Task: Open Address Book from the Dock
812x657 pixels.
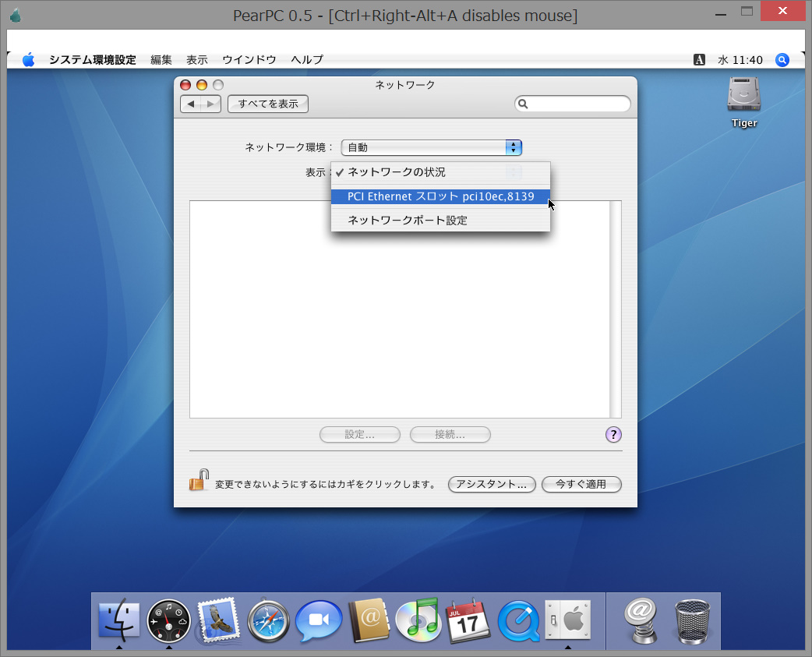Action: [x=369, y=620]
